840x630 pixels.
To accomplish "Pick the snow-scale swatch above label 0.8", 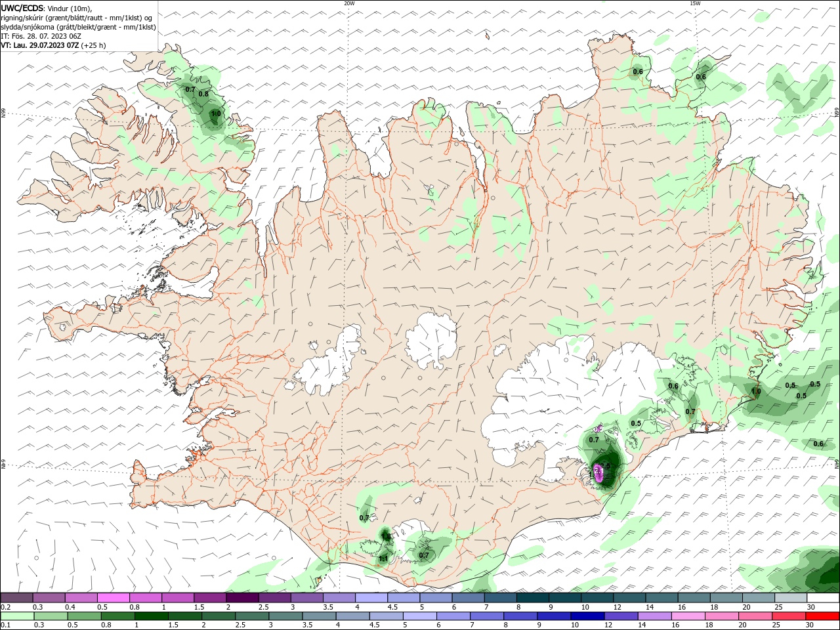I will coord(146,598).
